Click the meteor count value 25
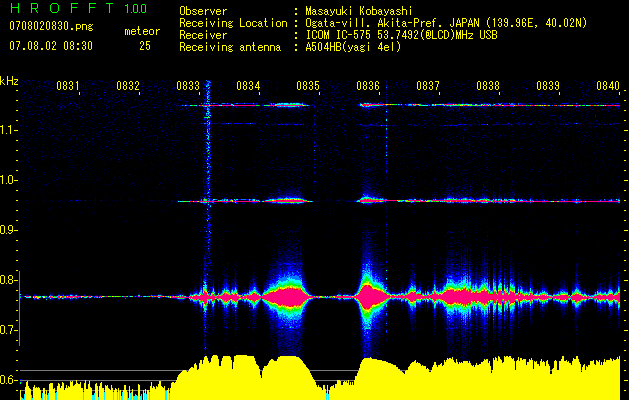 145,46
